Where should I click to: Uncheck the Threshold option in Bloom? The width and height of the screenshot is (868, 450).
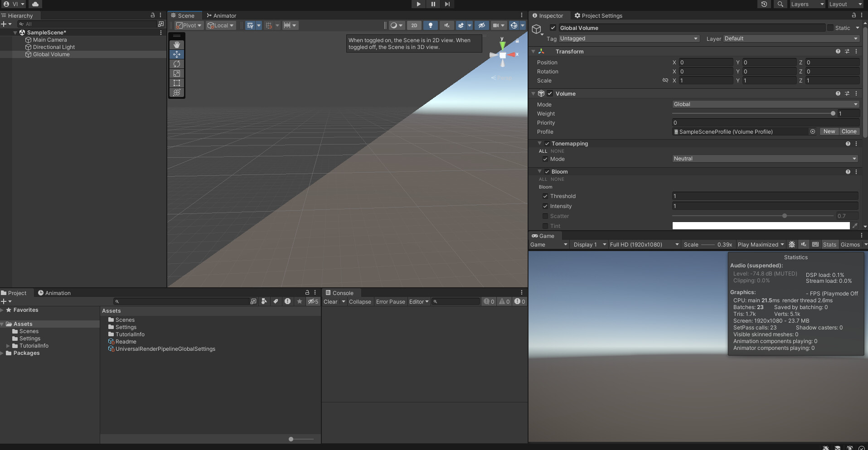545,196
